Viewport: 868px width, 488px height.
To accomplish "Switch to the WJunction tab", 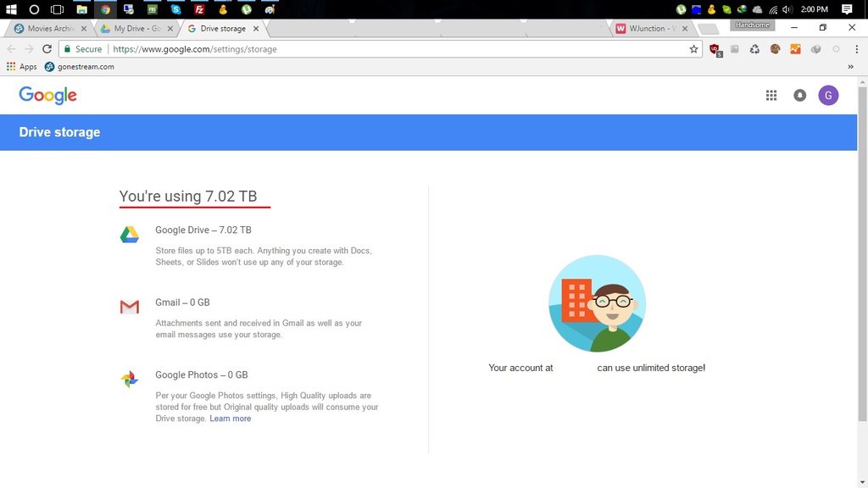I will pyautogui.click(x=650, y=29).
